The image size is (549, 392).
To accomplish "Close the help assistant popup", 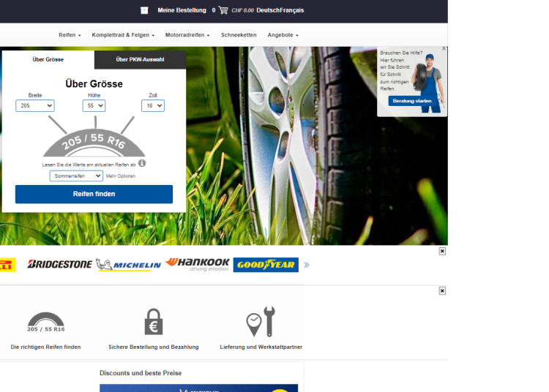I will click(x=444, y=49).
